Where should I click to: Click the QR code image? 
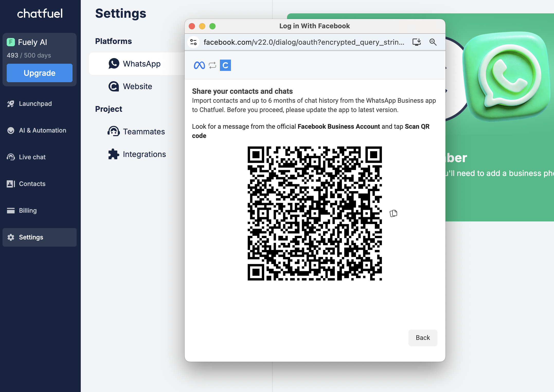(x=315, y=213)
